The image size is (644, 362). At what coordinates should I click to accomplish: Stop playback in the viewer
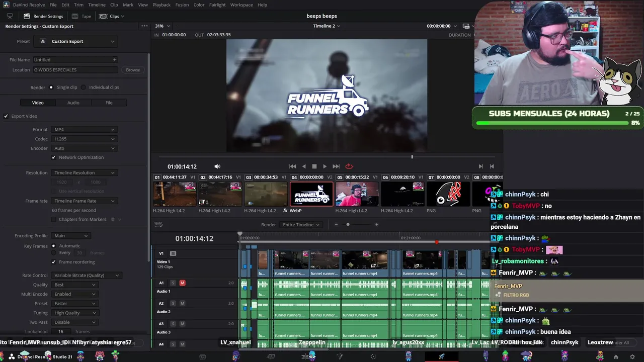click(314, 166)
